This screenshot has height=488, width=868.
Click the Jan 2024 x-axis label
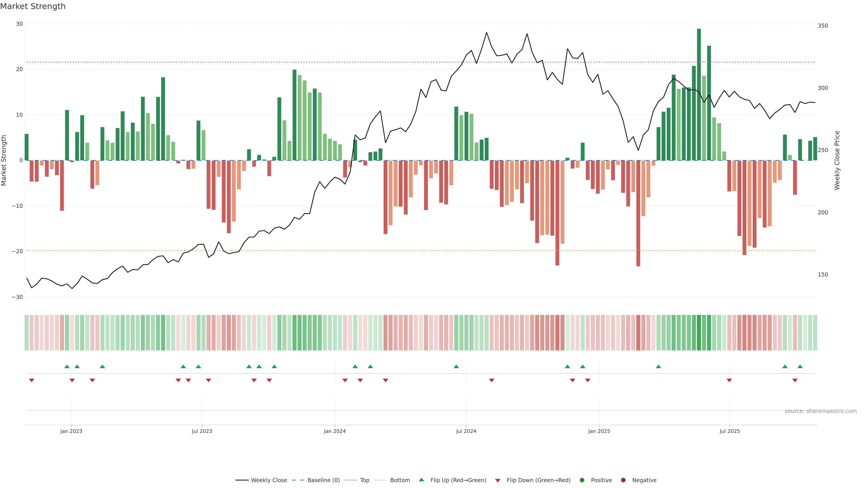tap(335, 431)
